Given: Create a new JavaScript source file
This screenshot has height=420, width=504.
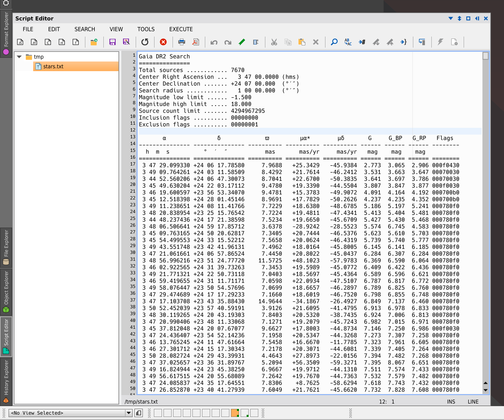Looking at the screenshot, I should point(20,42).
